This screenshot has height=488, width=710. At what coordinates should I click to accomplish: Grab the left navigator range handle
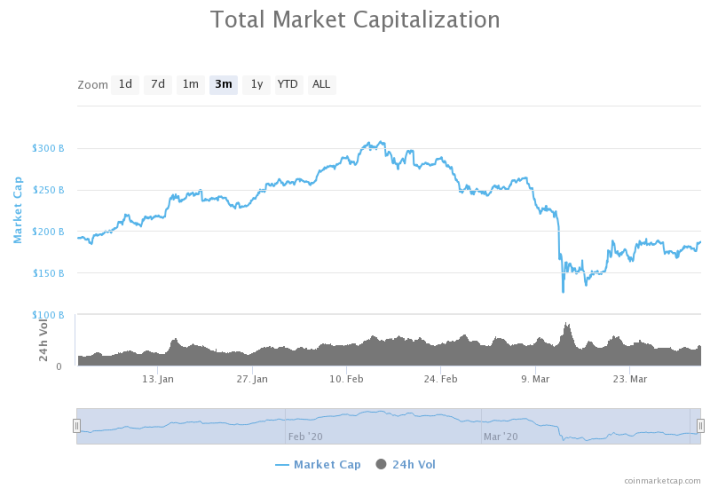pos(77,426)
